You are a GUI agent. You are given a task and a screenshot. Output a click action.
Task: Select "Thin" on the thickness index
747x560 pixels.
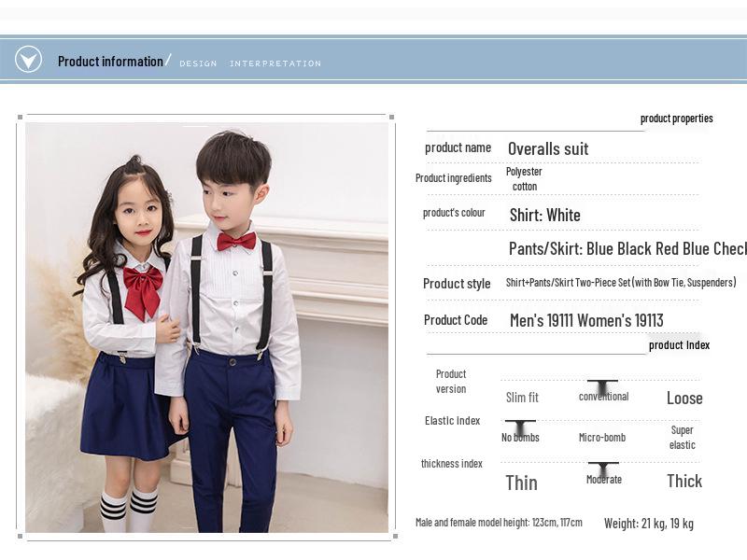[521, 483]
